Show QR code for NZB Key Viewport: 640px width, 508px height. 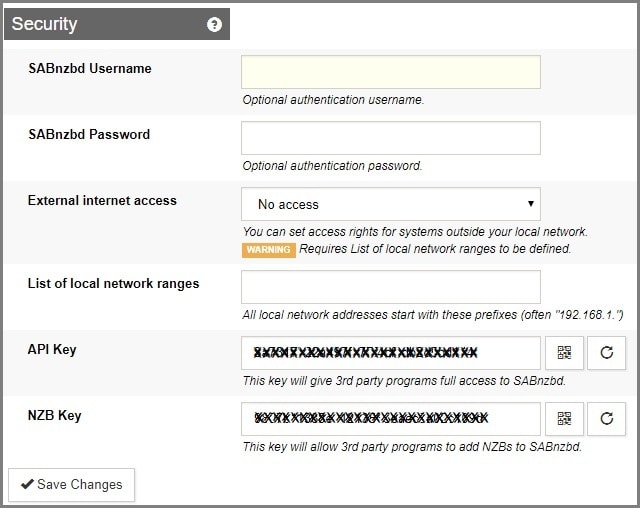tap(564, 419)
